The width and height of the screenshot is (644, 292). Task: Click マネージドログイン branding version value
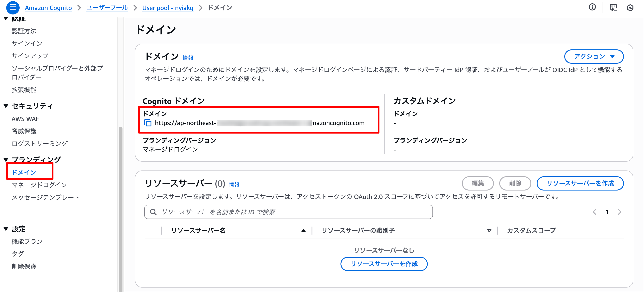coord(170,149)
